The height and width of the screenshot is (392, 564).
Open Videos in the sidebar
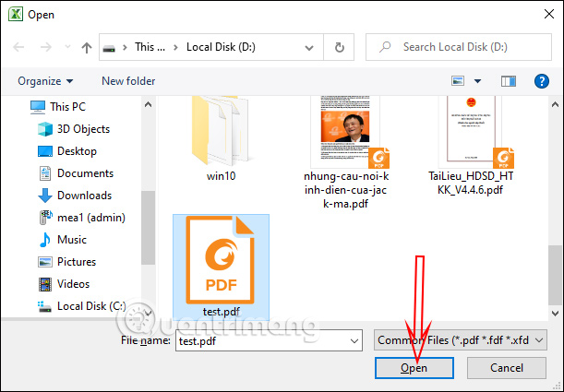pyautogui.click(x=73, y=284)
